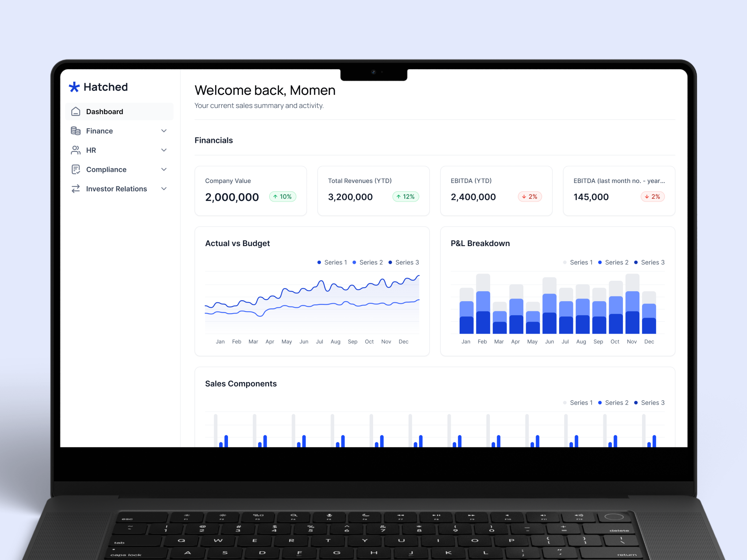Click the Actual vs Budget chart area
This screenshot has height=560, width=747.
312,303
